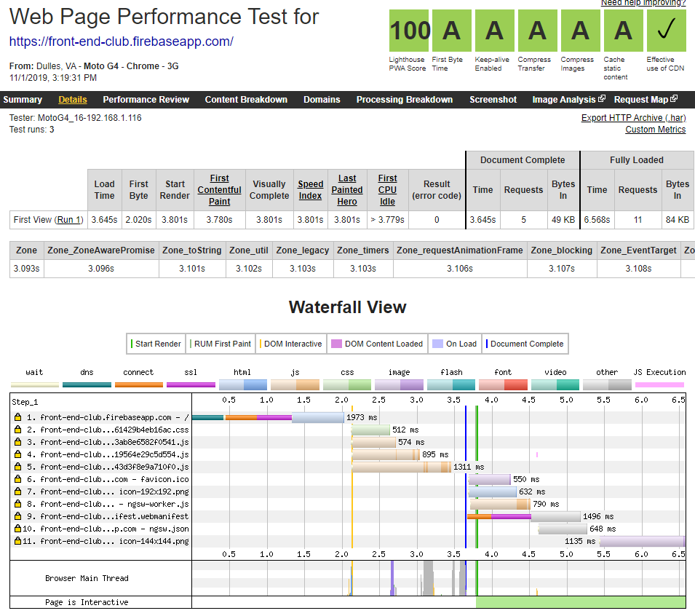Click the JS Execution pink legend swatch
The width and height of the screenshot is (695, 616).
pos(659,384)
